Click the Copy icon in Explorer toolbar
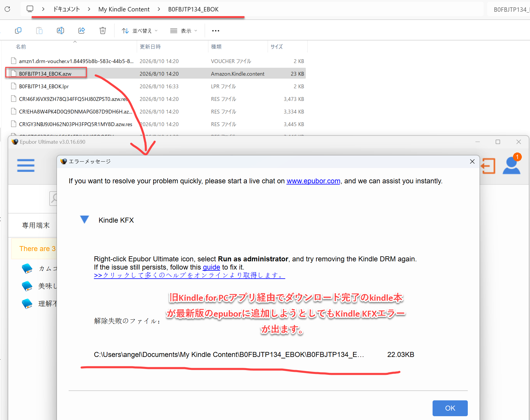Viewport: 530px width, 420px height. (x=18, y=31)
